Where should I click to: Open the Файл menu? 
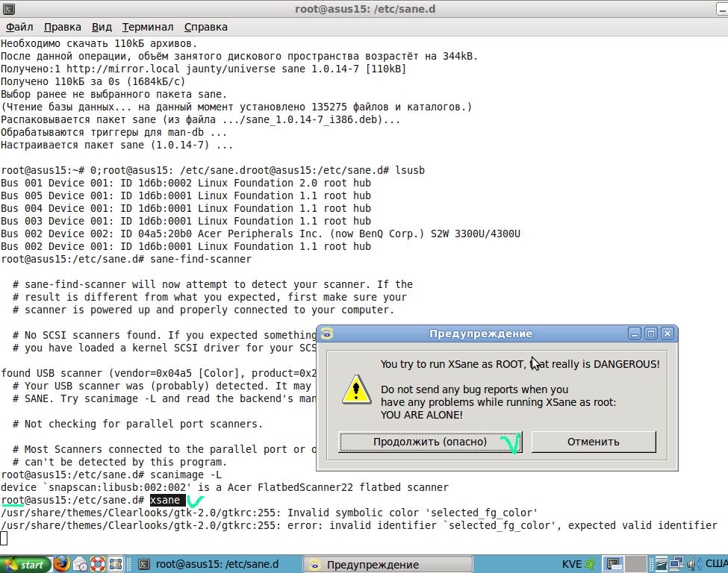19,27
